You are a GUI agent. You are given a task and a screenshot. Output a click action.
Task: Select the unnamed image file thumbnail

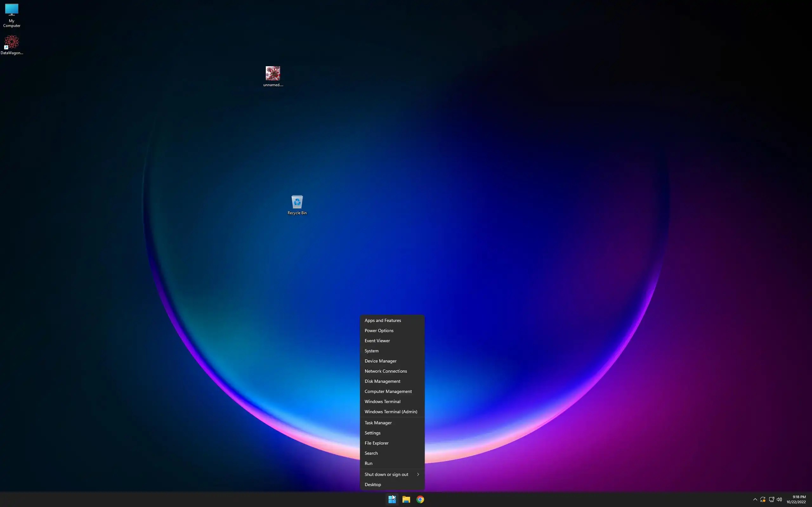pos(273,74)
